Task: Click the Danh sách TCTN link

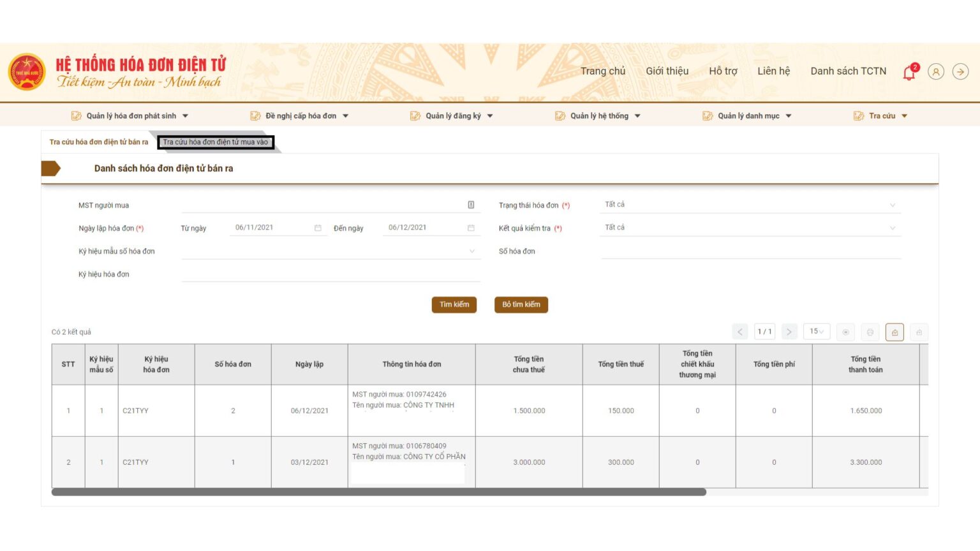Action: 848,71
